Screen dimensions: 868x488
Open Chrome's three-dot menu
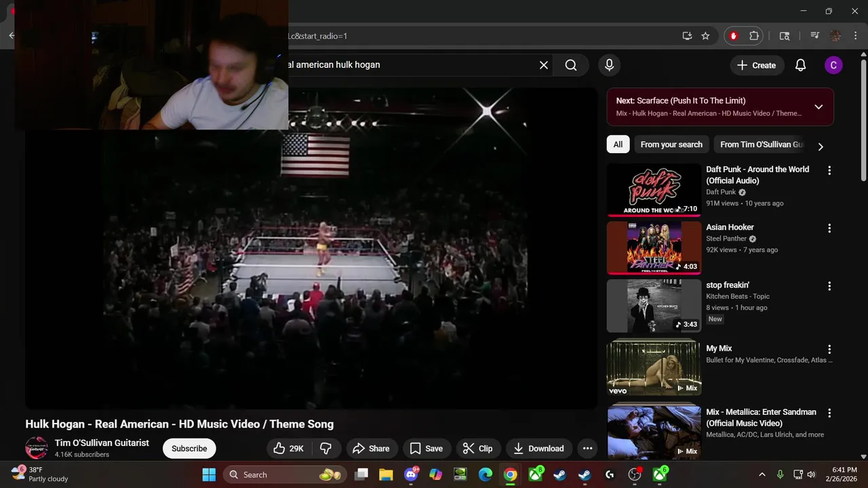coord(855,36)
